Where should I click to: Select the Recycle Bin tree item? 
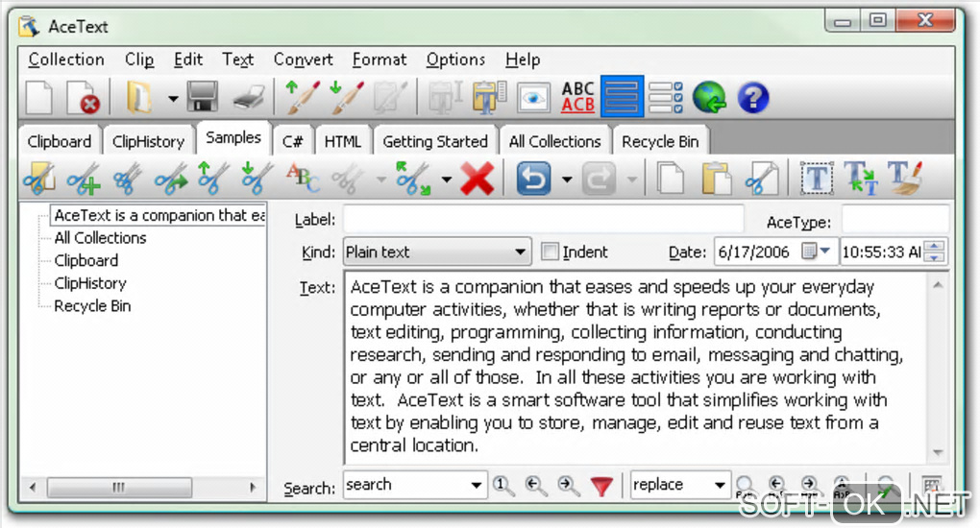[x=92, y=306]
